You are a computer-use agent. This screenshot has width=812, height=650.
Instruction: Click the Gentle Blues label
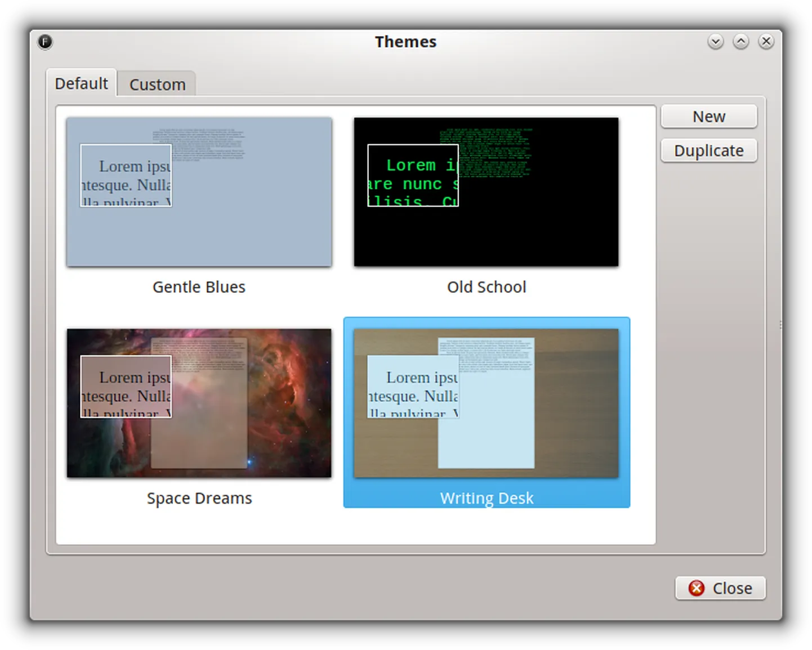click(x=199, y=287)
